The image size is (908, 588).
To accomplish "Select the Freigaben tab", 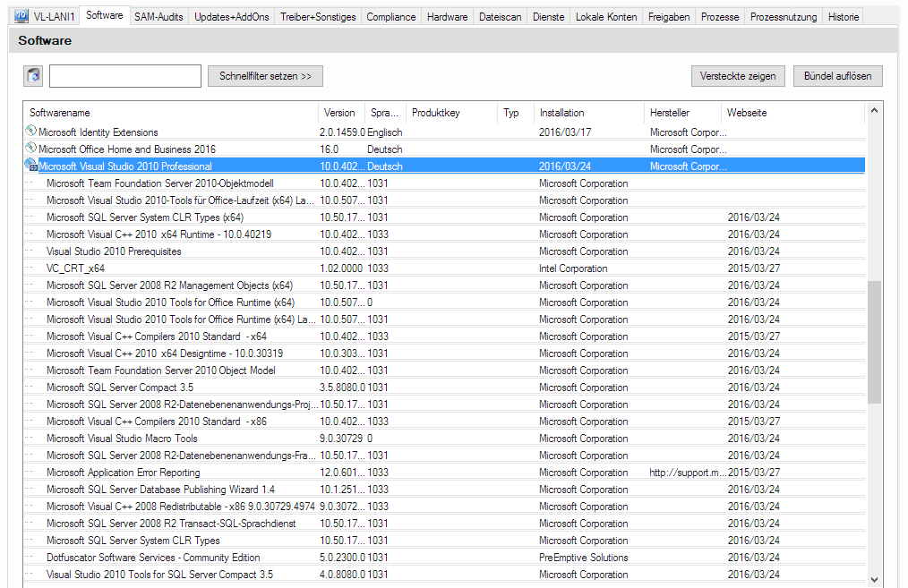I will (x=669, y=17).
